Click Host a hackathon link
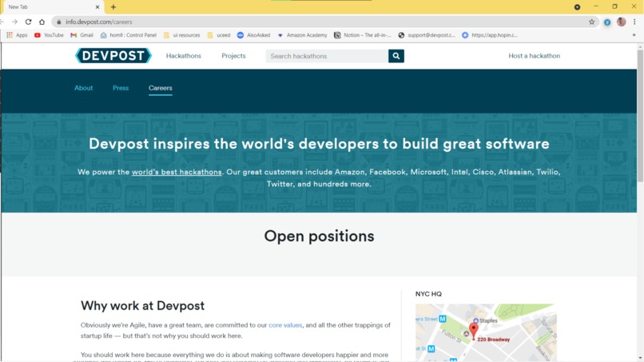This screenshot has width=644, height=362. pyautogui.click(x=534, y=56)
